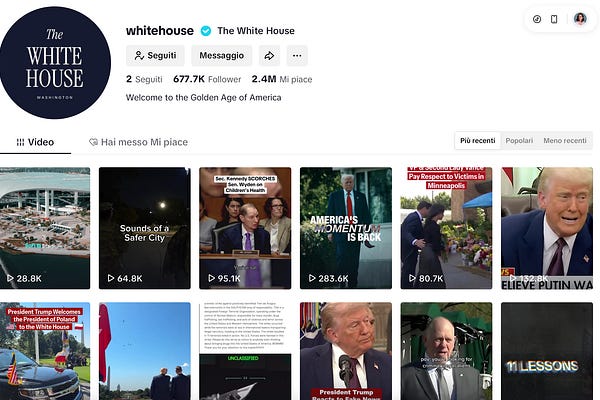Click The White House profile picture
Screen dimensions: 600x400
(55, 63)
